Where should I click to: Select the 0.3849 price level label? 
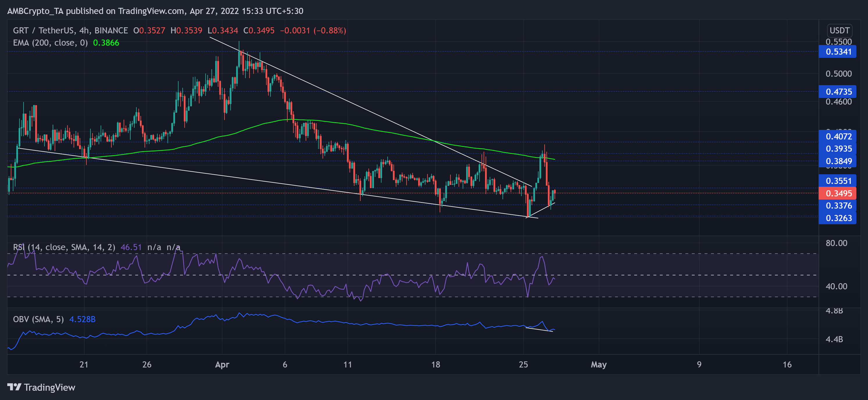tap(838, 161)
